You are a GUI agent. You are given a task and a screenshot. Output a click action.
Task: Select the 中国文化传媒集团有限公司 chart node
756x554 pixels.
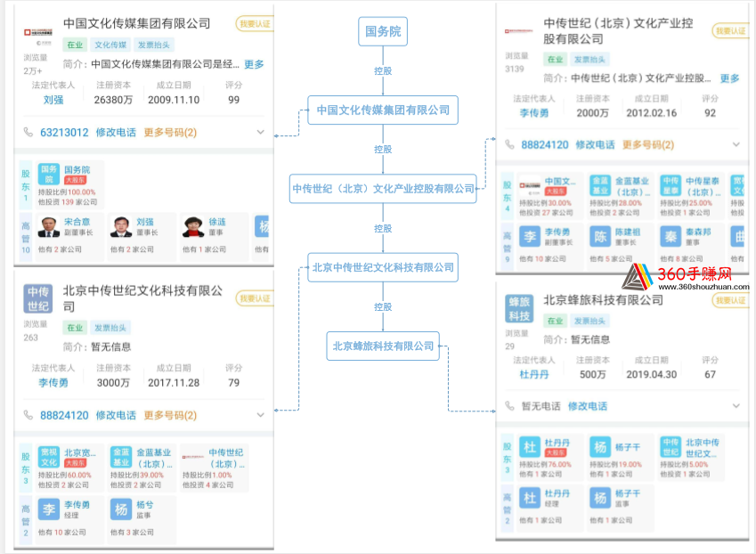tap(383, 110)
